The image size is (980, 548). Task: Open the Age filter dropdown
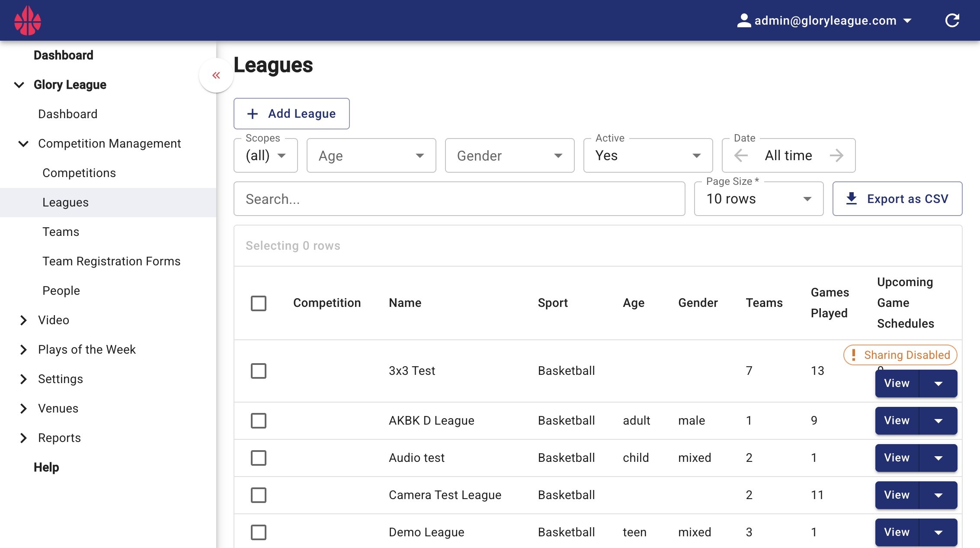[371, 155]
